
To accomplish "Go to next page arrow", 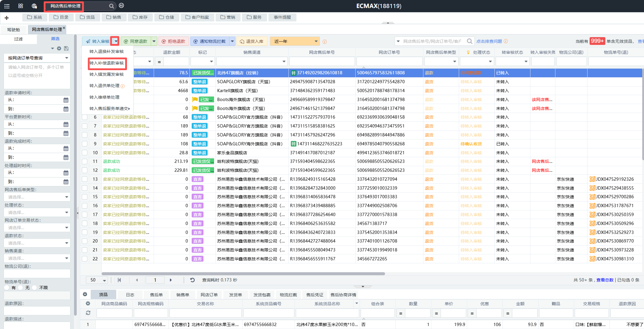I will [x=171, y=280].
